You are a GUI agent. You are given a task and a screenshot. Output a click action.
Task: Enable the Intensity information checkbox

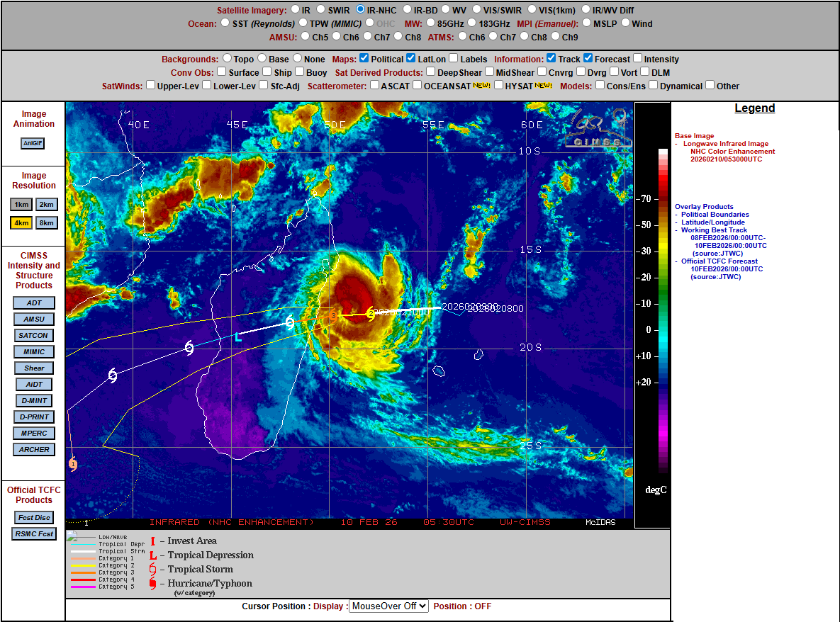[x=637, y=58]
